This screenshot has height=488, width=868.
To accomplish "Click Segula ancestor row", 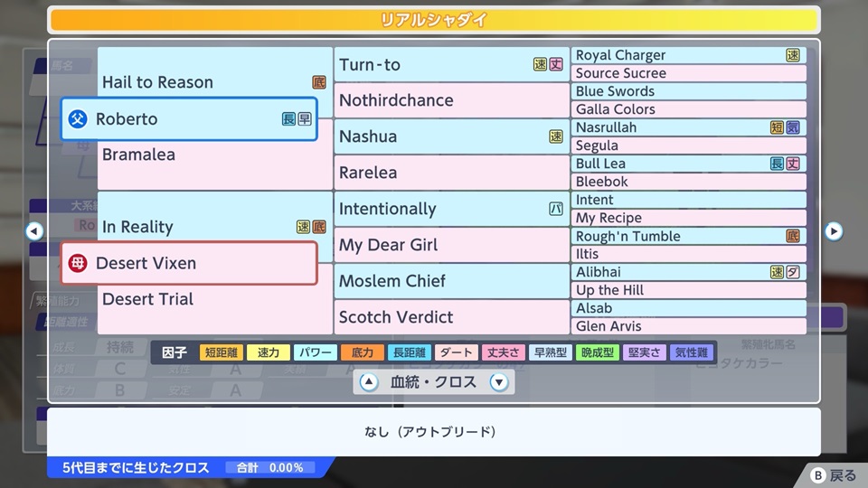I will 689,145.
